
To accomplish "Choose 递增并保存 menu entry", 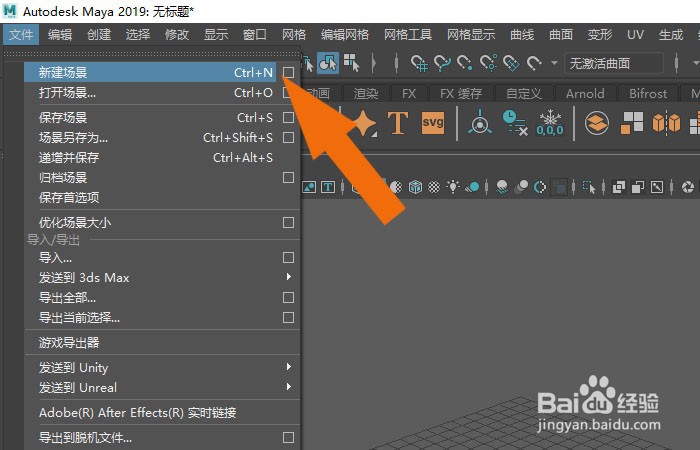I will pos(162,158).
